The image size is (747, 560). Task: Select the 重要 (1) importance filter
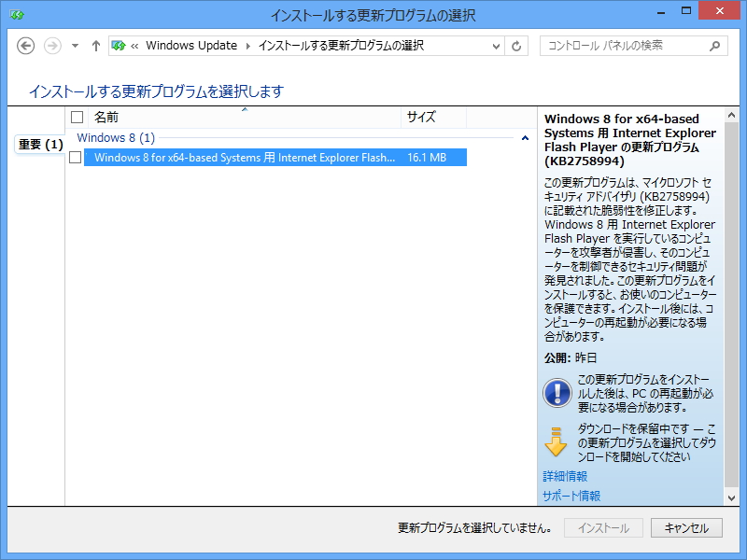[37, 145]
